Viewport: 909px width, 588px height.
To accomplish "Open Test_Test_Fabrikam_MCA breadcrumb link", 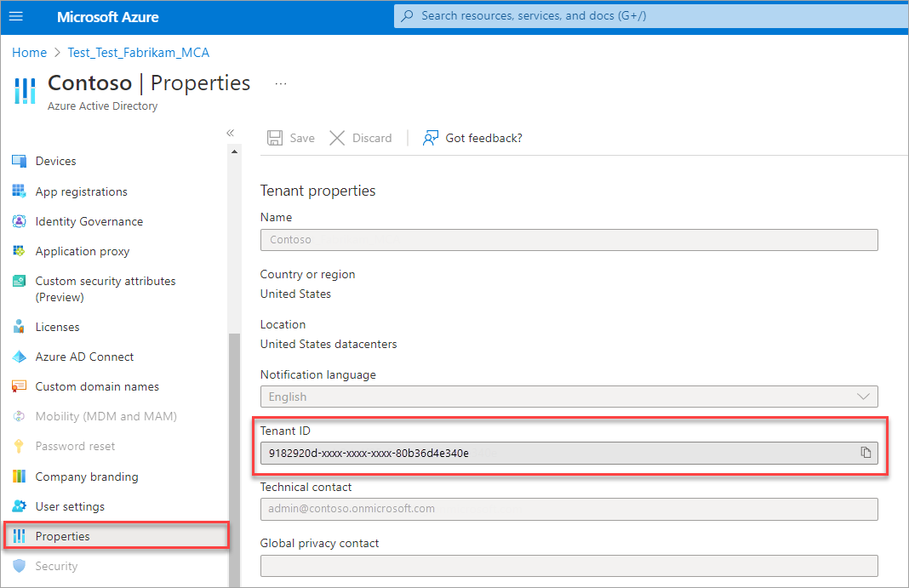I will pyautogui.click(x=139, y=53).
